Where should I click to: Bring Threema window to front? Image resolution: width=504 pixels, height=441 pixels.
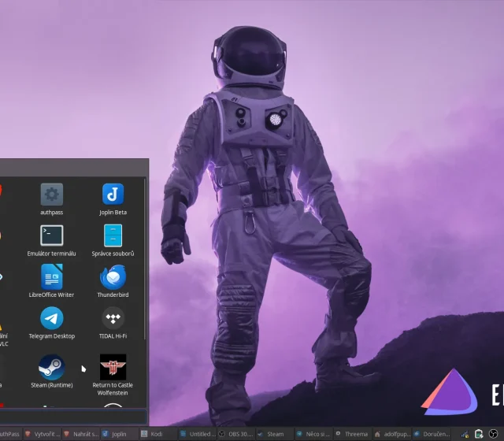click(351, 434)
